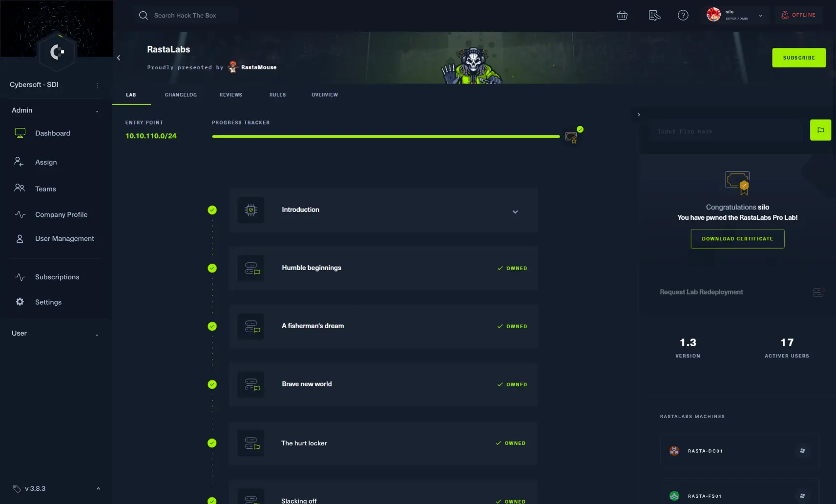Click the OFFLINE connection status indicator
This screenshot has height=504, width=836.
(798, 15)
